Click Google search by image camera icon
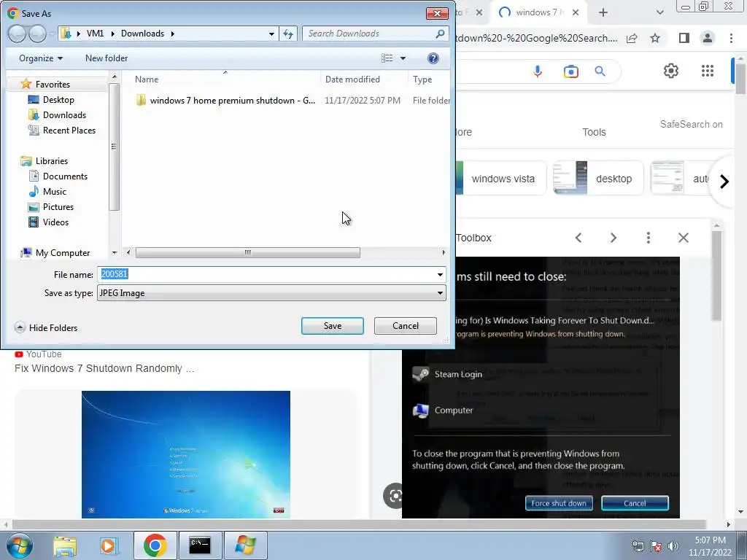 point(570,71)
